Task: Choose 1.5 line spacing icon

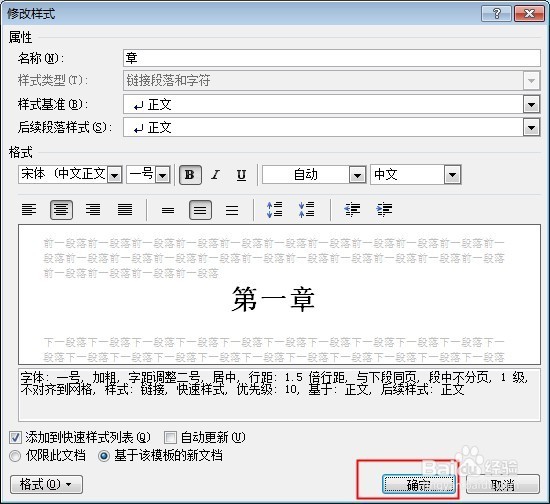Action: tap(200, 210)
